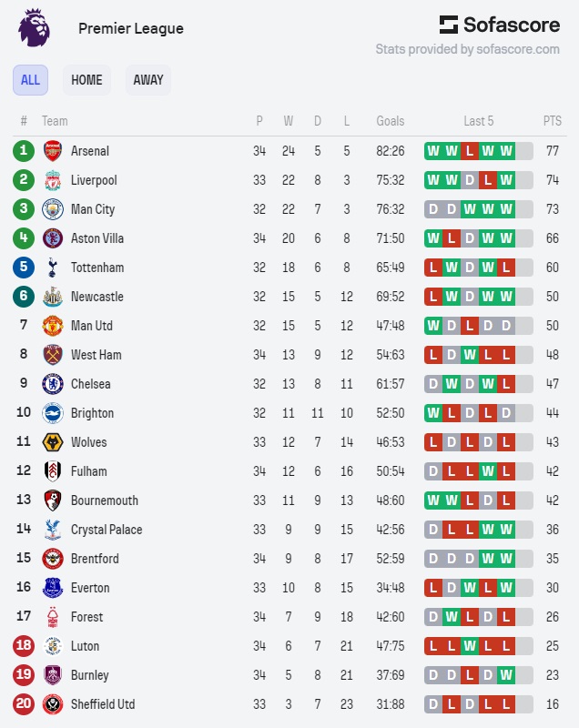579x728 pixels.
Task: Switch to the HOME standings tab
Action: [x=86, y=80]
